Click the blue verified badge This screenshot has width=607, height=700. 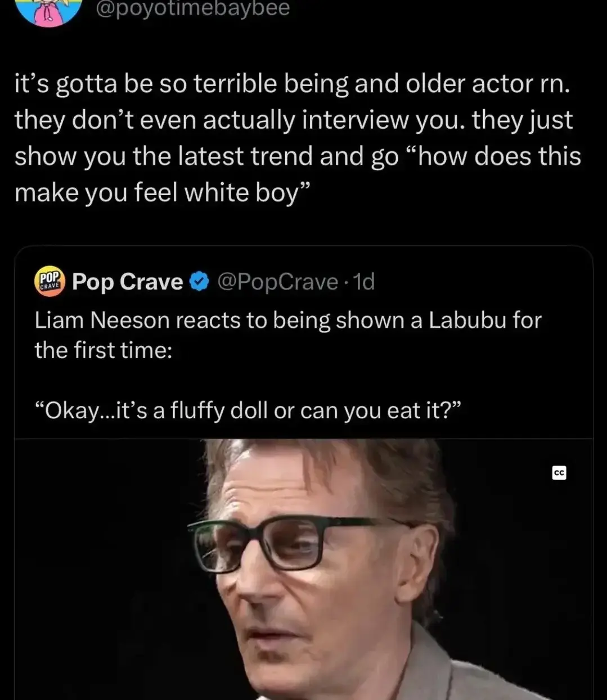click(x=199, y=282)
